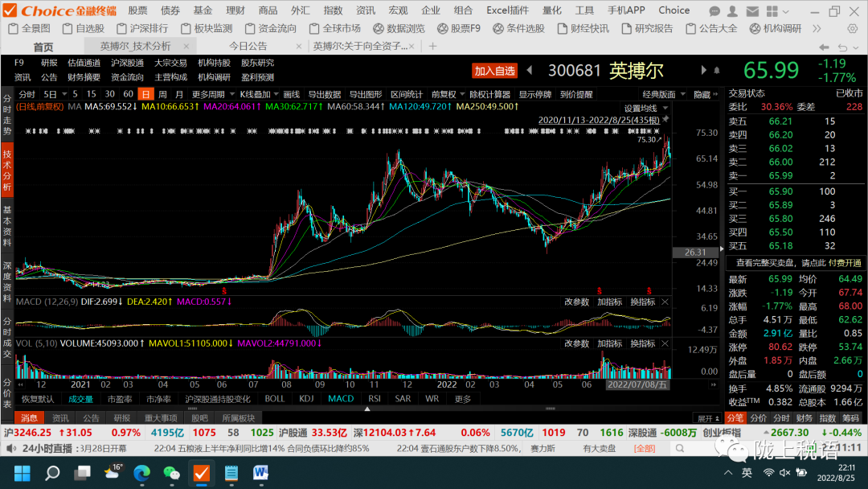Open 全景图 from the toolbar
This screenshot has width=868, height=489.
30,28
